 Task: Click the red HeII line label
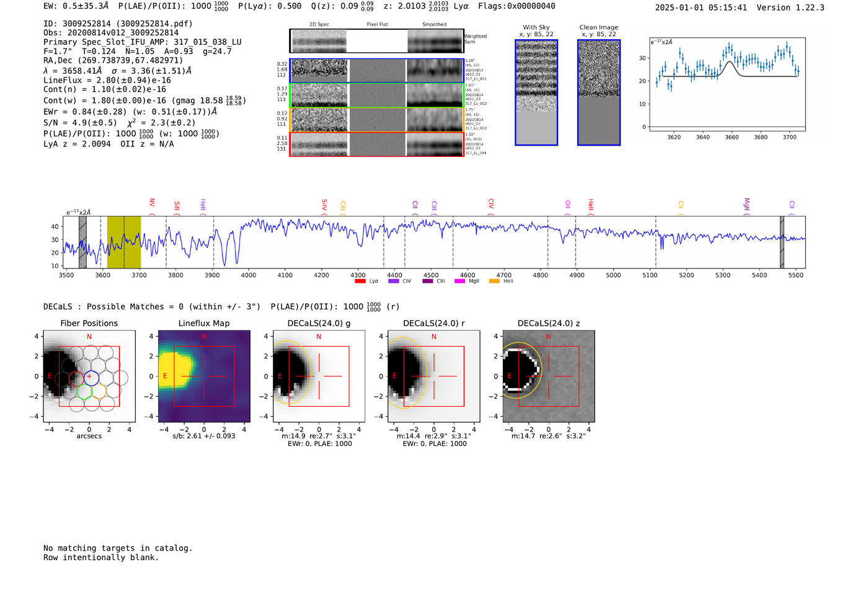(591, 205)
